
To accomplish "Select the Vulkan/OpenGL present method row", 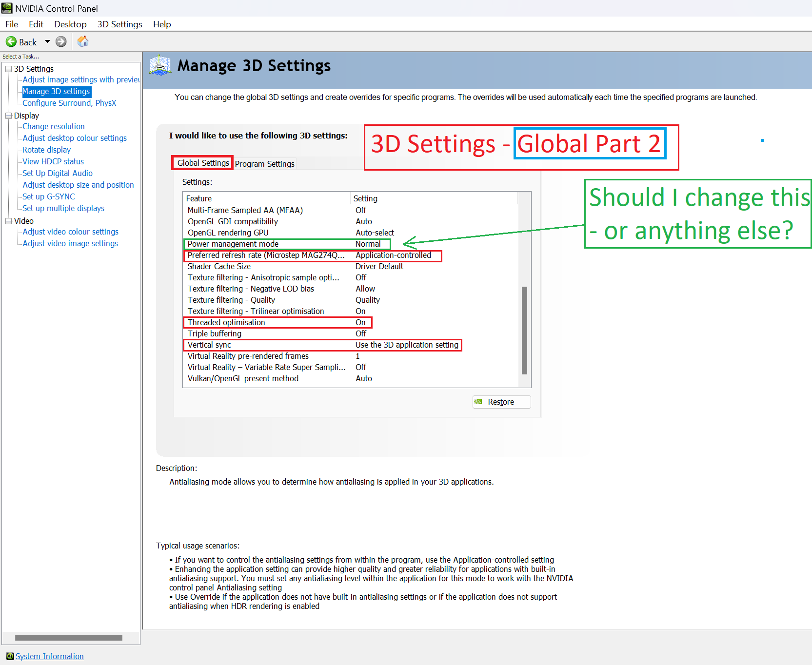I will pos(350,378).
